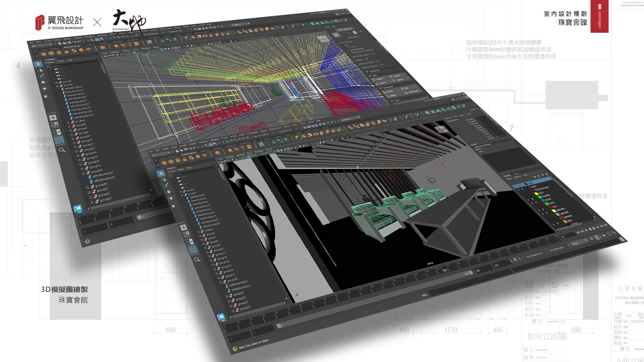Toggle visibility V of selected top layer
The image size is (644, 362).
tap(515, 186)
